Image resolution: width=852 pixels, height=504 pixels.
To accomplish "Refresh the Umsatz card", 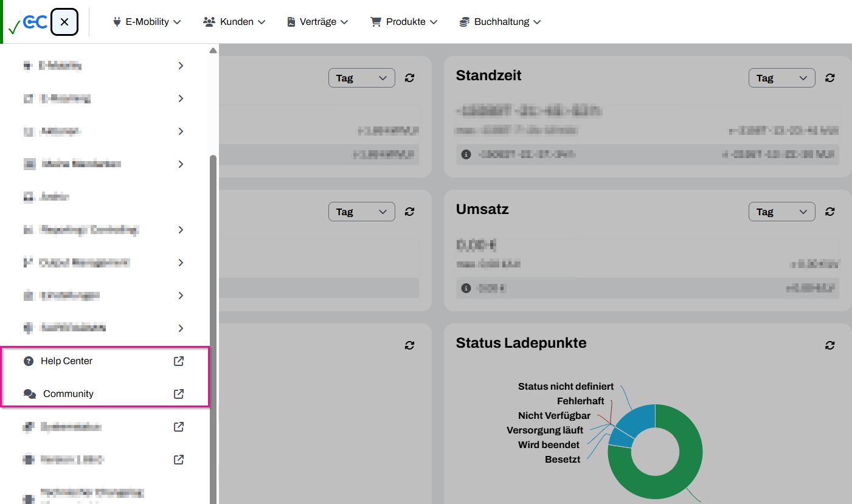I will point(830,212).
